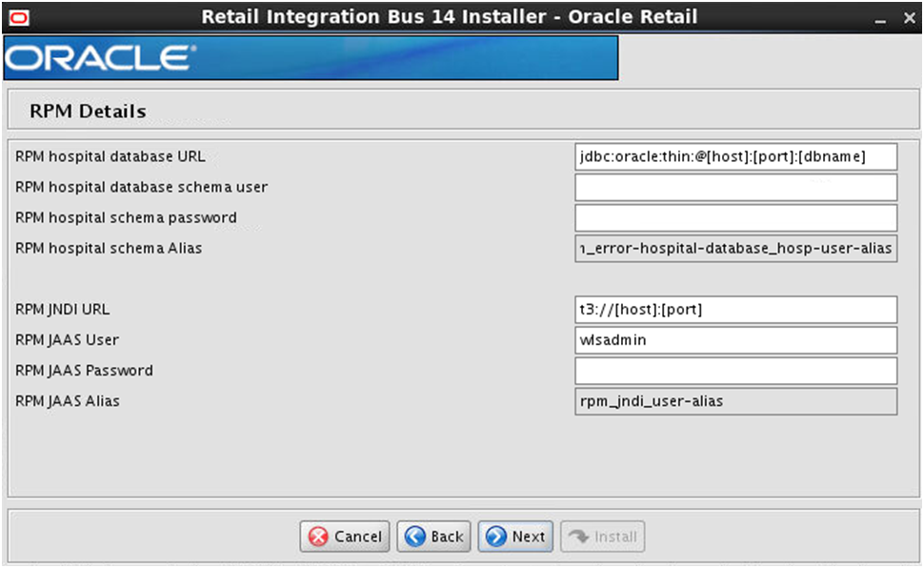This screenshot has width=924, height=568.
Task: Click the 'RPM JAAS Alias' label
Action: click(x=68, y=401)
